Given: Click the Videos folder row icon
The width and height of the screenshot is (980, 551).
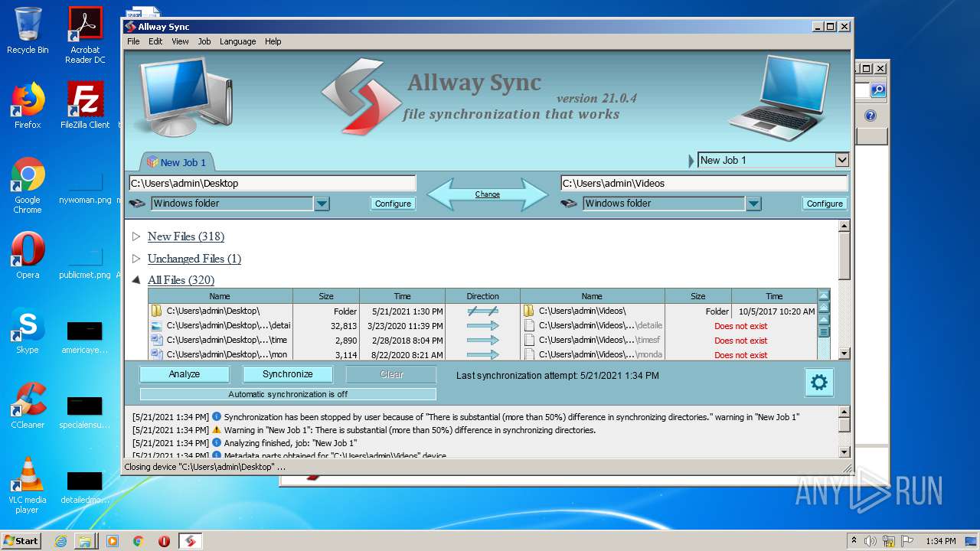Looking at the screenshot, I should (x=528, y=311).
